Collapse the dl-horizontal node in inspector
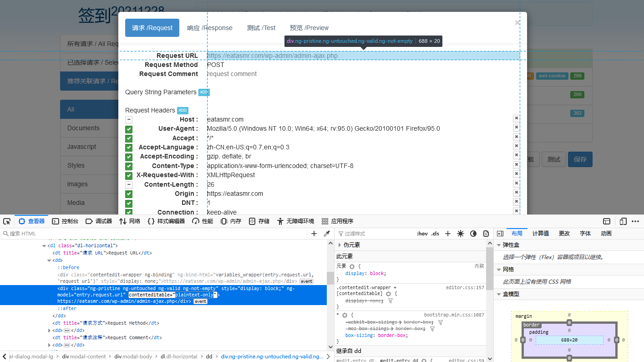This screenshot has height=362, width=644. (43, 245)
